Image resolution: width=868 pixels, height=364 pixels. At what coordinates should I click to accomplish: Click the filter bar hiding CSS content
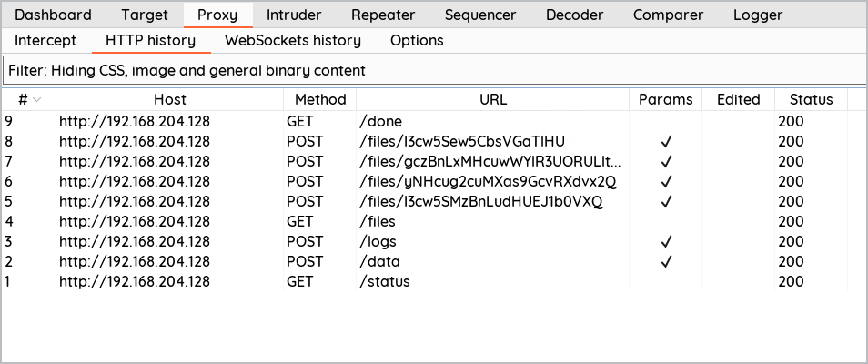pos(434,70)
